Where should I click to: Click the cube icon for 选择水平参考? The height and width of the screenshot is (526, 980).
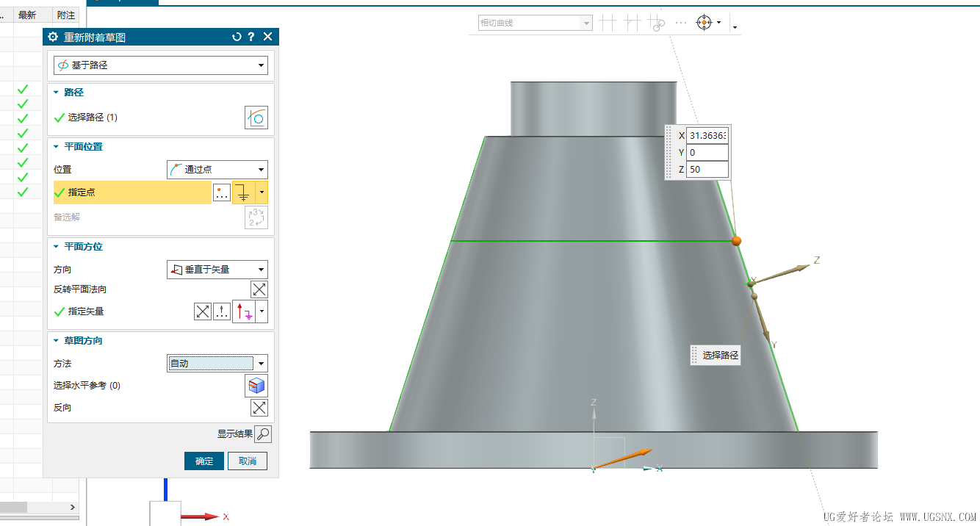click(x=256, y=386)
